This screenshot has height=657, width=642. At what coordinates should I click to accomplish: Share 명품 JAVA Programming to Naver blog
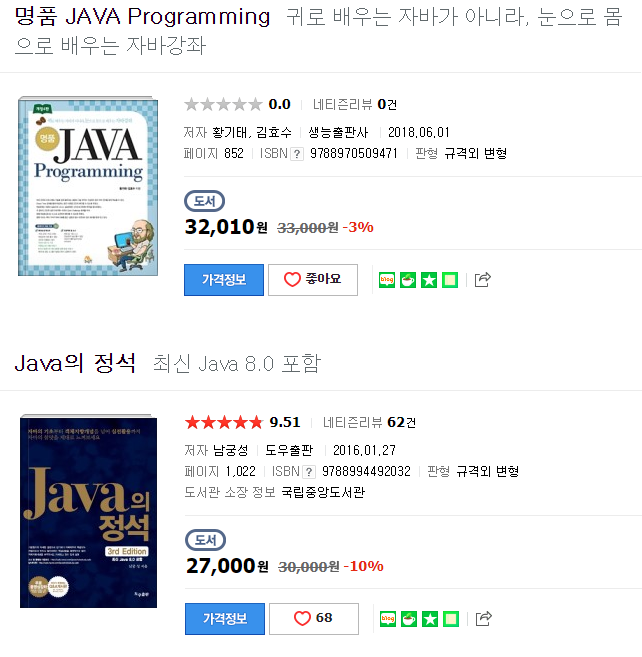(x=387, y=280)
